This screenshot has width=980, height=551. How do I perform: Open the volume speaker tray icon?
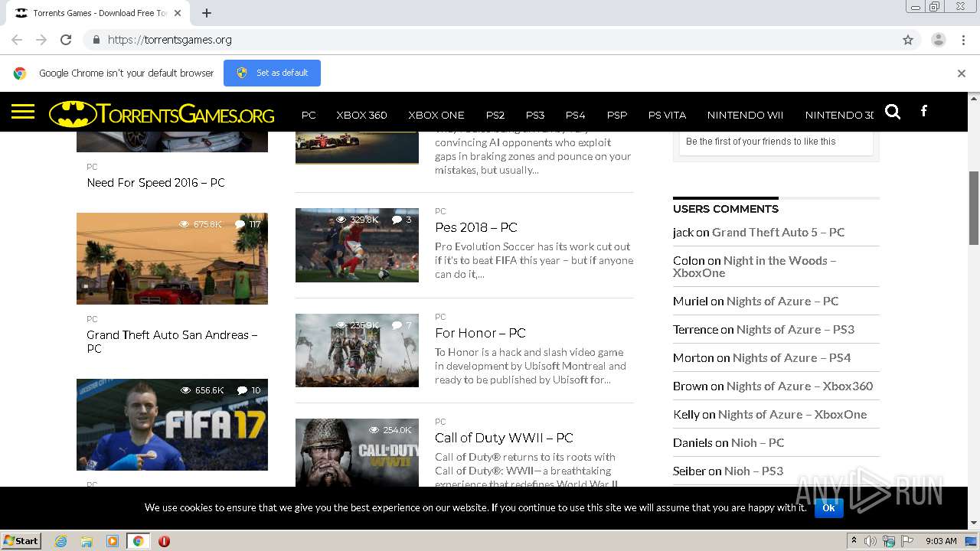[871, 541]
